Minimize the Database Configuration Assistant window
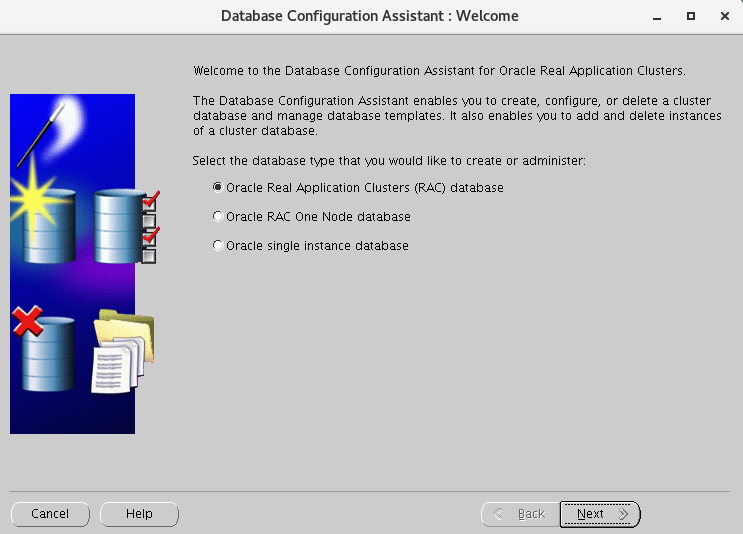Image resolution: width=743 pixels, height=534 pixels. click(657, 17)
